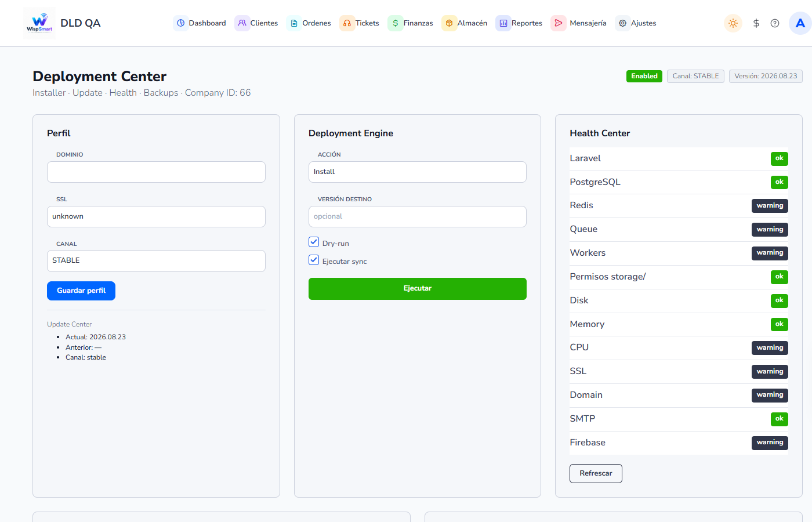812x522 pixels.
Task: Go to the Finanzas menu
Action: coord(411,23)
